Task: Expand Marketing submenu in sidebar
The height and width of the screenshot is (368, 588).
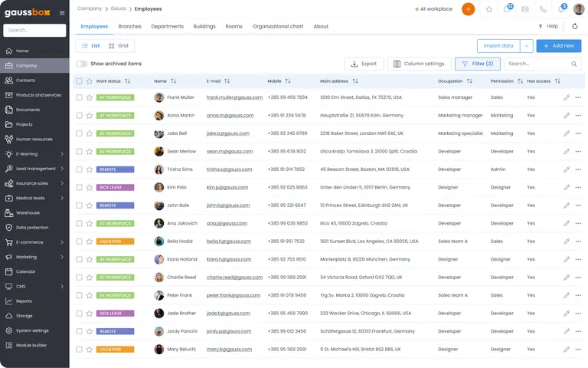Action: click(62, 257)
